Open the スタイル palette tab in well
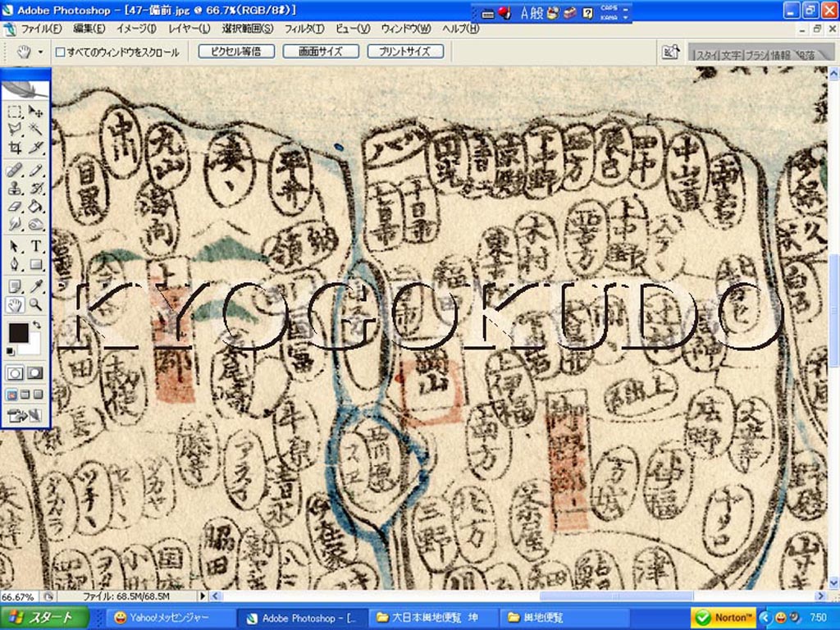The width and height of the screenshot is (840, 630). pyautogui.click(x=706, y=55)
